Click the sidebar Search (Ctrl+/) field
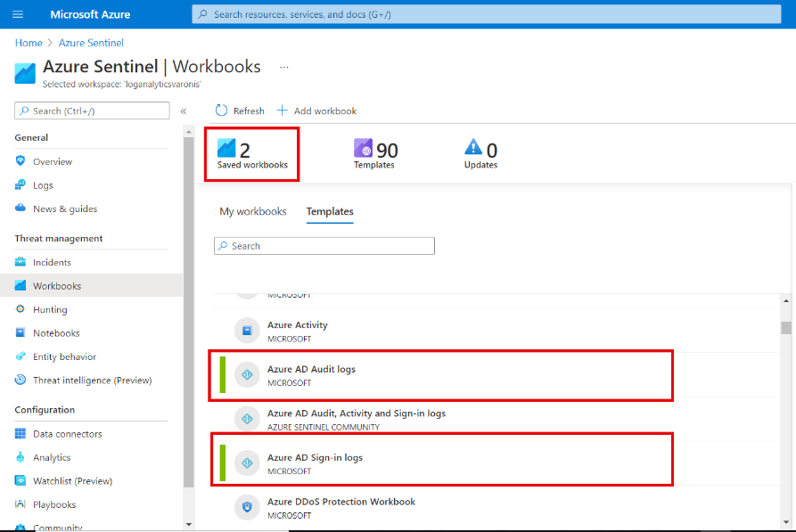The height and width of the screenshot is (532, 796). [x=92, y=110]
